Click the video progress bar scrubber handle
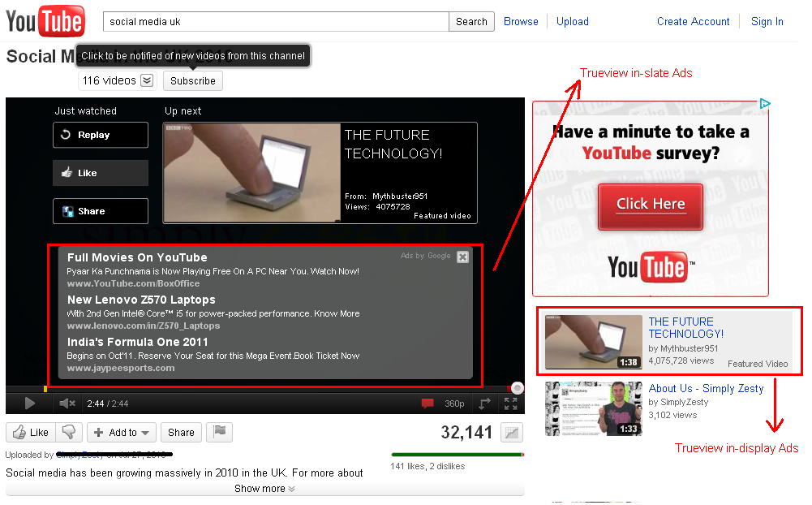 coord(518,388)
